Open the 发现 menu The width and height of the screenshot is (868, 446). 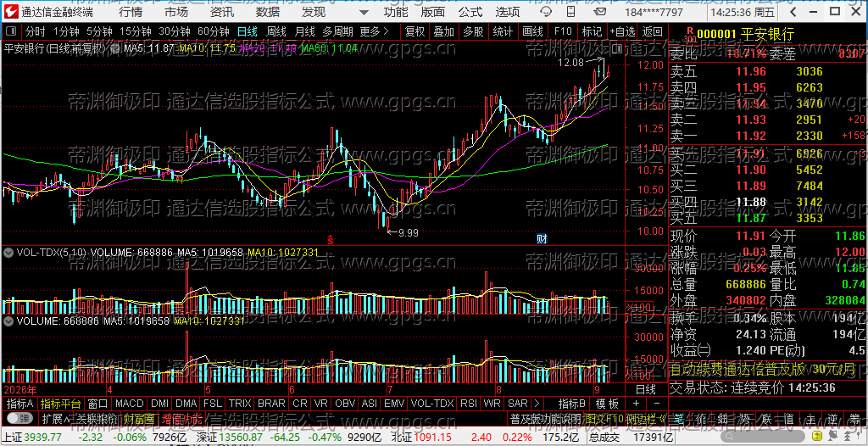314,12
